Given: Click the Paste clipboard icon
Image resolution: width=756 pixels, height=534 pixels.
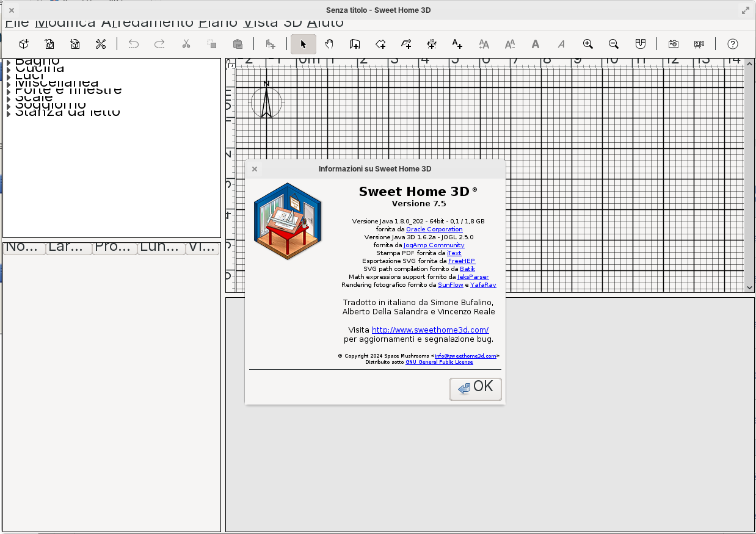Looking at the screenshot, I should coord(238,44).
